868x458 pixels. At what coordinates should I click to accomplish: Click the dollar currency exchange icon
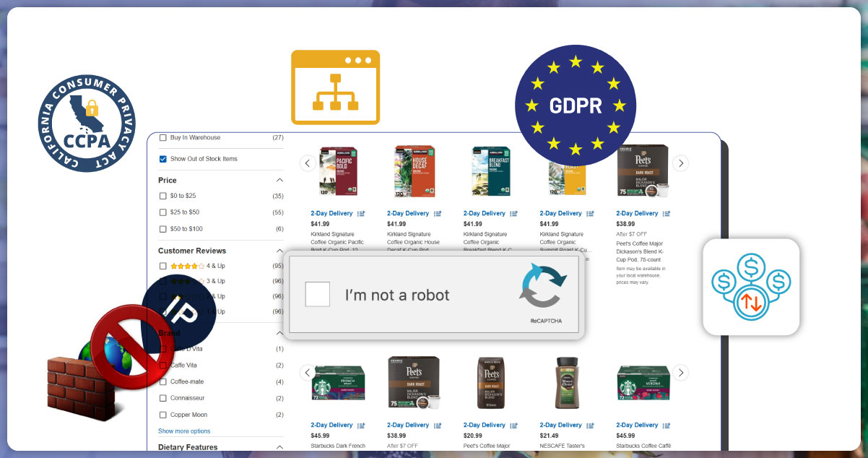tap(751, 287)
